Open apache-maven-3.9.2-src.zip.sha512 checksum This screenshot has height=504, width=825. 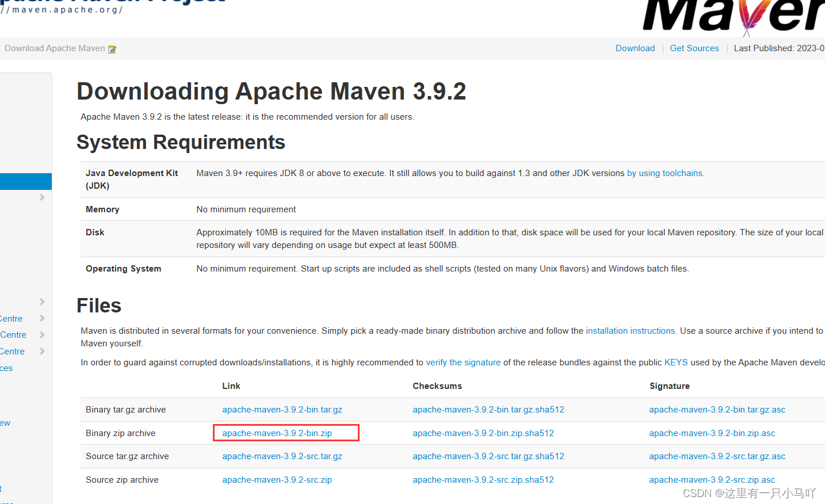(x=483, y=480)
